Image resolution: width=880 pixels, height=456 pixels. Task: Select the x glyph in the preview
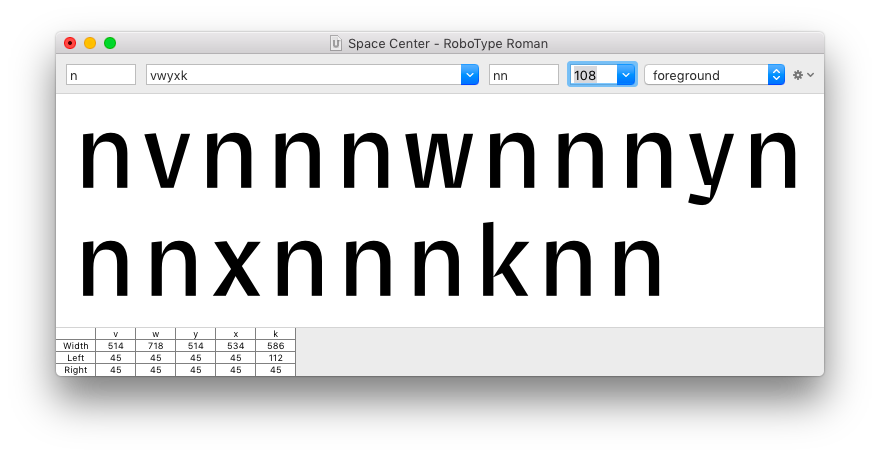236,268
